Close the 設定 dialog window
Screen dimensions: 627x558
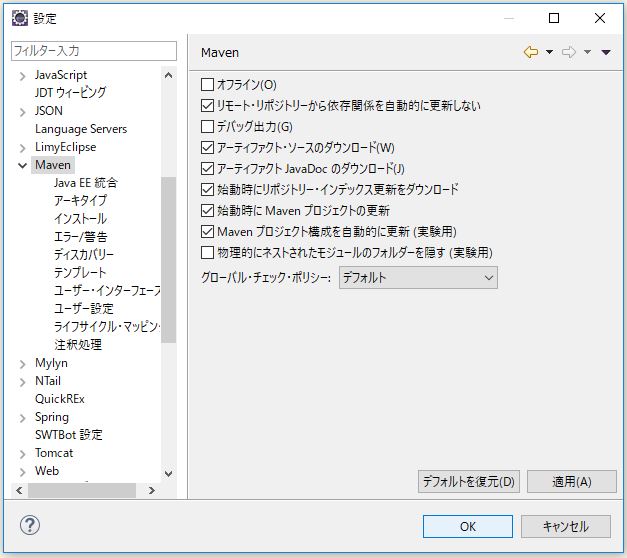pos(600,18)
